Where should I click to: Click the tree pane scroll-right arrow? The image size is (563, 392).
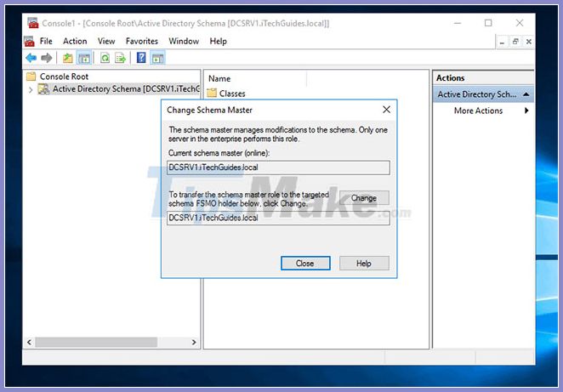click(x=194, y=343)
